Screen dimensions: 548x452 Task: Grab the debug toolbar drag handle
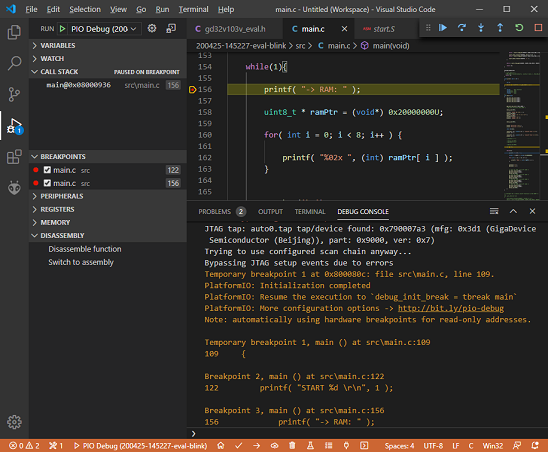[428, 28]
